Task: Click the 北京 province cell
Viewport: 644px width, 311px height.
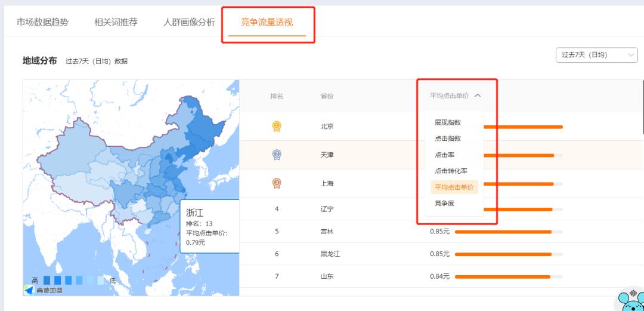Action: 327,127
